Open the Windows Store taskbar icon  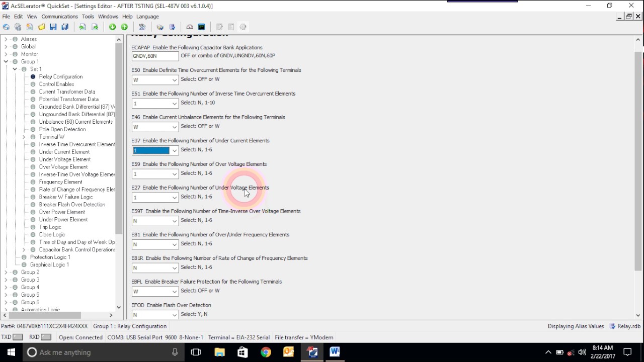[x=243, y=352]
